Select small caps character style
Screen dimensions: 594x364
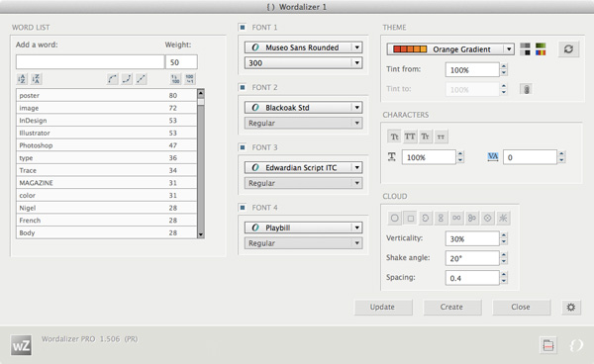[441, 136]
